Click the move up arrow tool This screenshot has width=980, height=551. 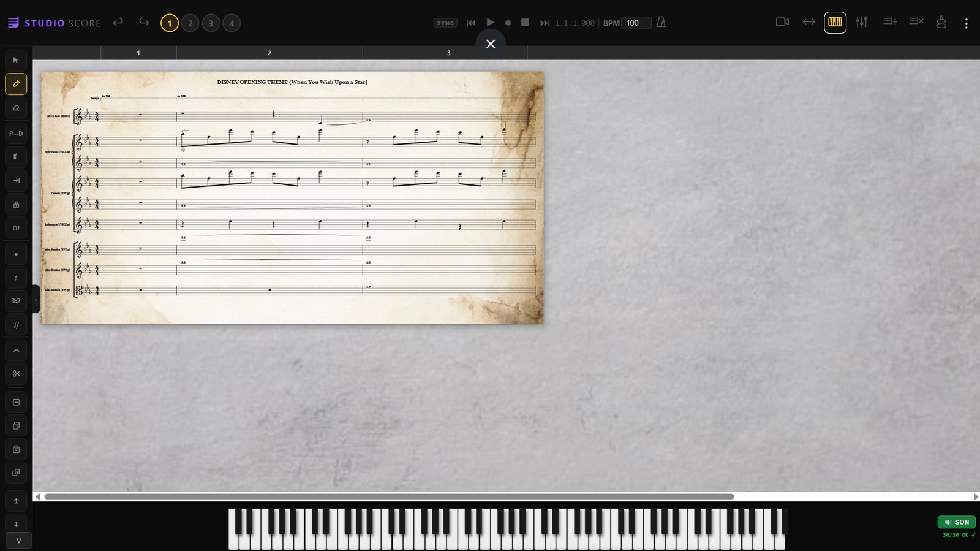pyautogui.click(x=16, y=501)
